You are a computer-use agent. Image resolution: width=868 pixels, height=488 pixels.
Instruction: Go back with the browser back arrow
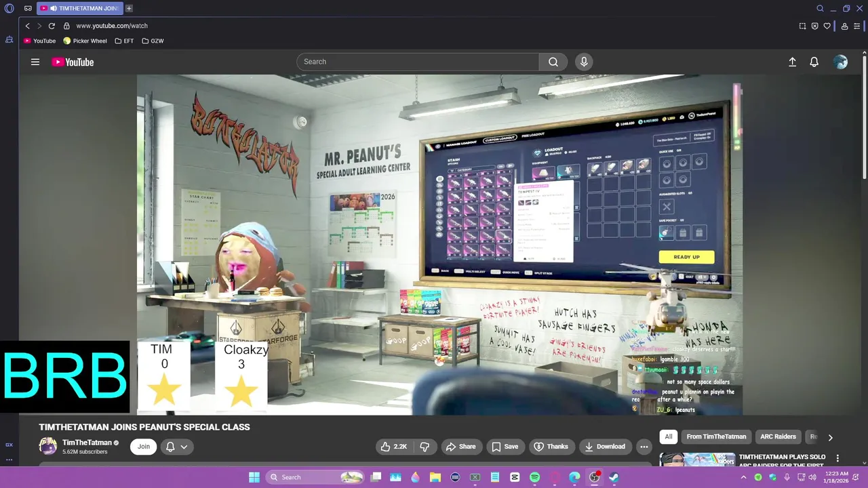coord(28,26)
